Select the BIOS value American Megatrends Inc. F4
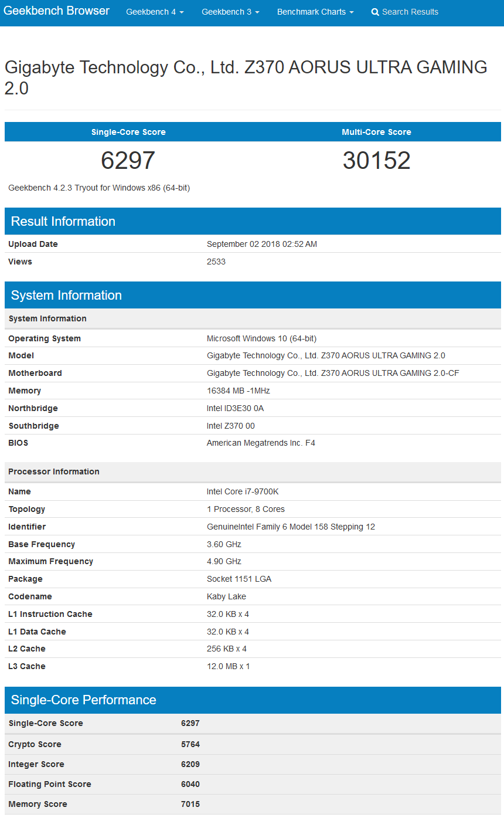The height and width of the screenshot is (821, 504). 261,443
